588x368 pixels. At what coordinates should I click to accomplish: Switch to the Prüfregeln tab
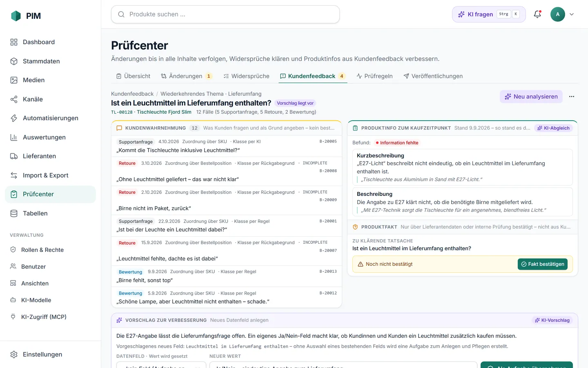click(374, 76)
